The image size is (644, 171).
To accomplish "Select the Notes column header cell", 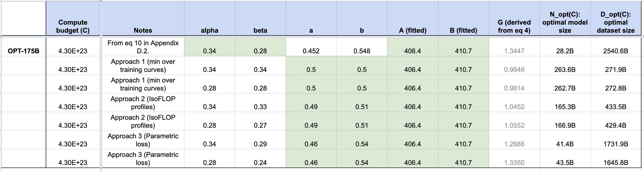I will click(143, 18).
